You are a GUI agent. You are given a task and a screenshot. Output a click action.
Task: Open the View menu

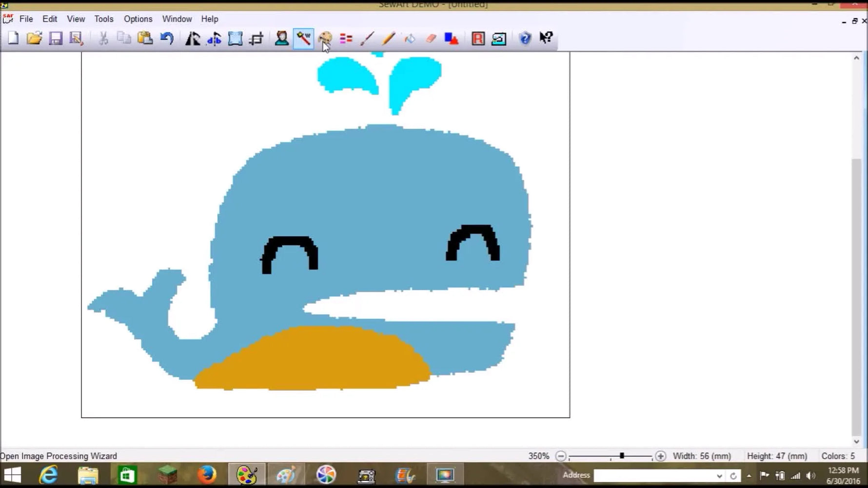(x=76, y=19)
